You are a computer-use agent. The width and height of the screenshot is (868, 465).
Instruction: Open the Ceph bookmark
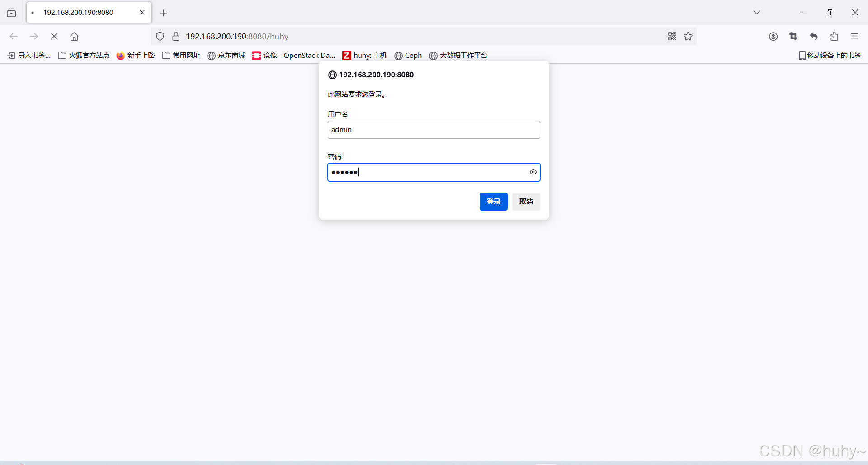pyautogui.click(x=408, y=56)
